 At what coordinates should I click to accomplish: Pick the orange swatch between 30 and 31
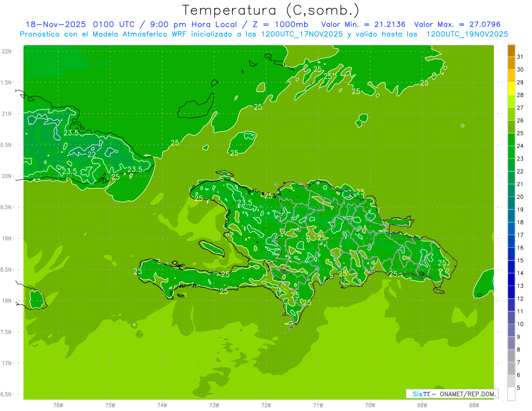tap(511, 63)
